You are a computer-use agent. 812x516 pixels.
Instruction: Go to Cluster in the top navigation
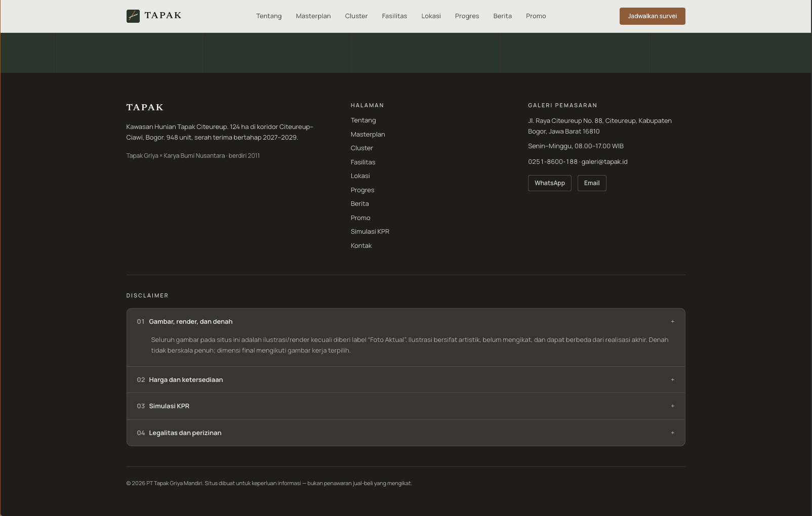[356, 16]
